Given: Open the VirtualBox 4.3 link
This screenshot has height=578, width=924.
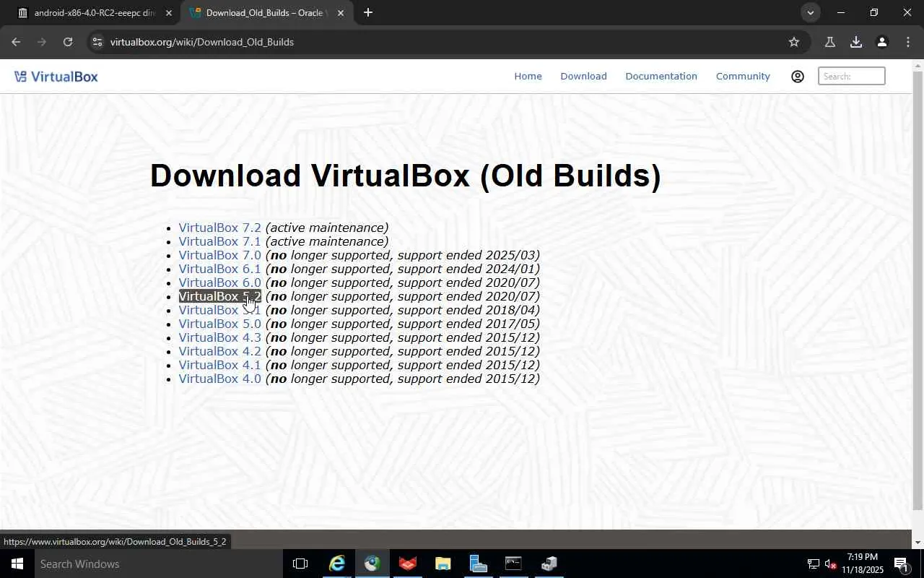Looking at the screenshot, I should coord(220,337).
